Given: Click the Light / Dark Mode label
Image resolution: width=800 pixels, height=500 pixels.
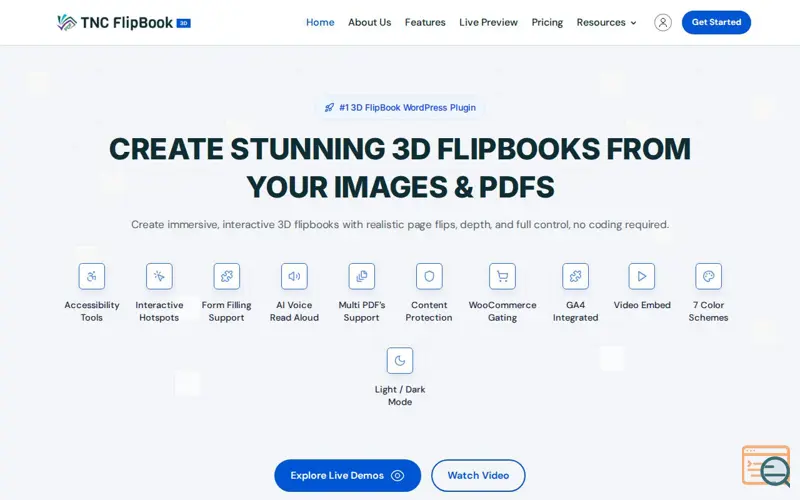Looking at the screenshot, I should pyautogui.click(x=400, y=395).
